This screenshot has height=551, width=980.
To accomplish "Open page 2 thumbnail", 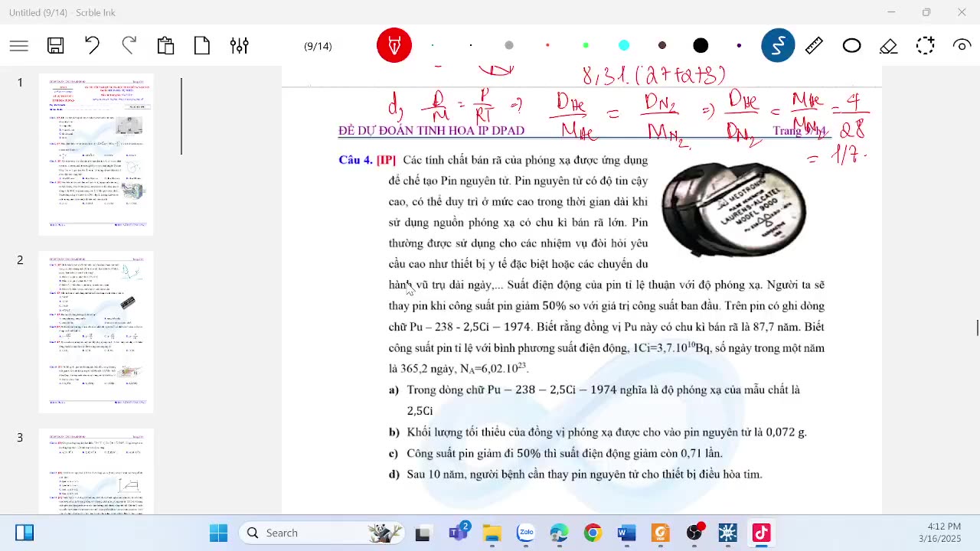I will click(x=96, y=332).
